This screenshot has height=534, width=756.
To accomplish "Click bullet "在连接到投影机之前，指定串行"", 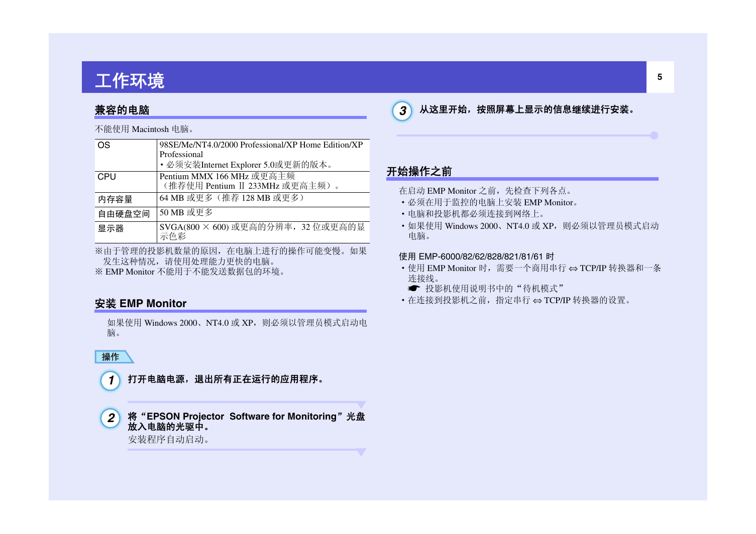I will tap(517, 300).
